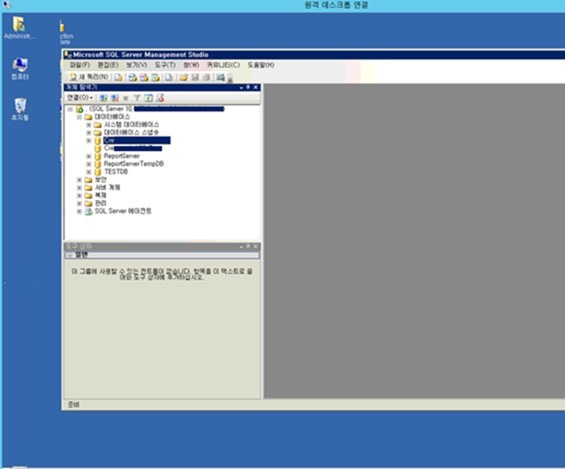Image resolution: width=565 pixels, height=469 pixels.
Task: Select the 보안 folder
Action: tap(101, 179)
